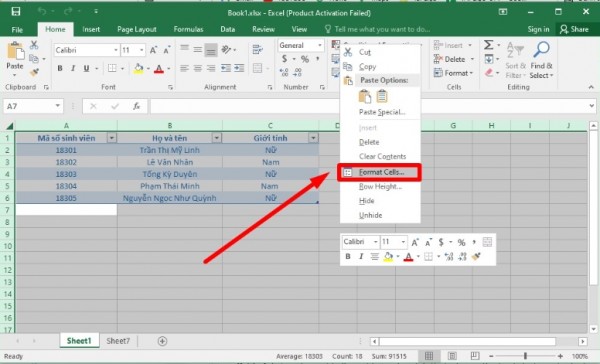The image size is (600, 364).
Task: Open Sort & Filter in Editing group
Action: 515,60
